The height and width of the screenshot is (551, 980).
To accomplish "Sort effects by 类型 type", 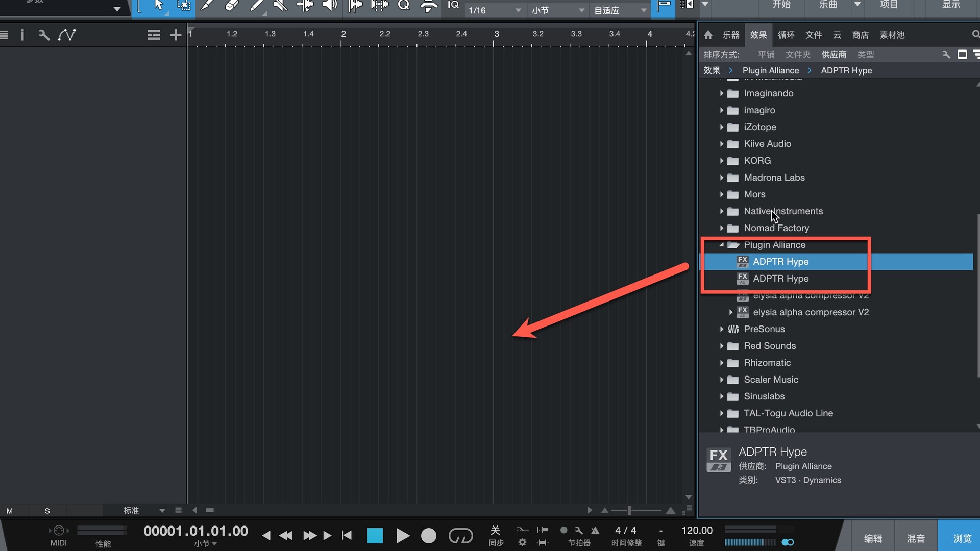I will [866, 54].
